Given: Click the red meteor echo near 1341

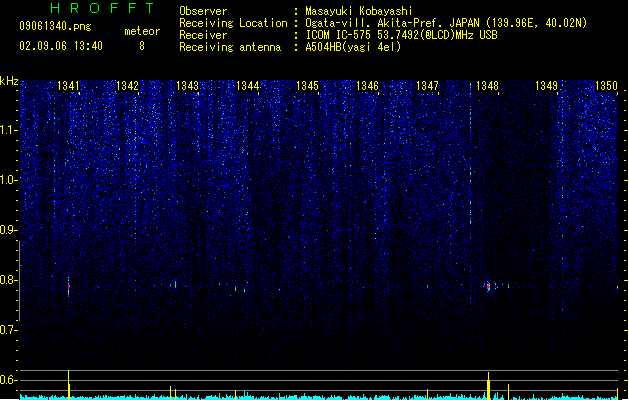Looking at the screenshot, I should 69,286.
